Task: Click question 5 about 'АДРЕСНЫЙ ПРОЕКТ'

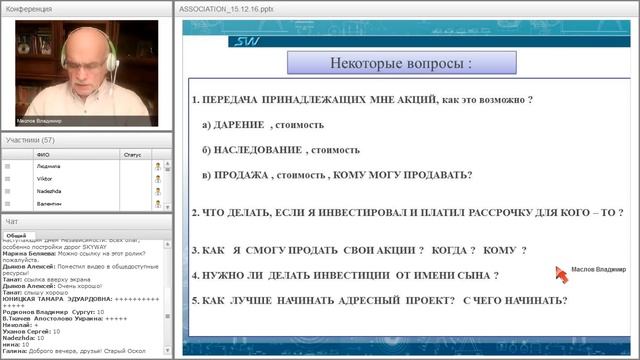Action: 380,301
